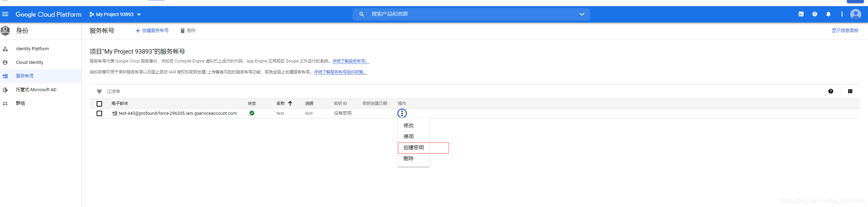Open the column display options icon
This screenshot has height=207, width=868.
pos(850,91)
